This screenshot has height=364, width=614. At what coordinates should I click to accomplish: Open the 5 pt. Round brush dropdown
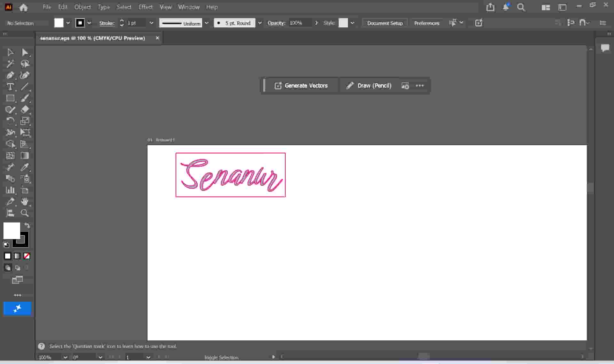(260, 23)
